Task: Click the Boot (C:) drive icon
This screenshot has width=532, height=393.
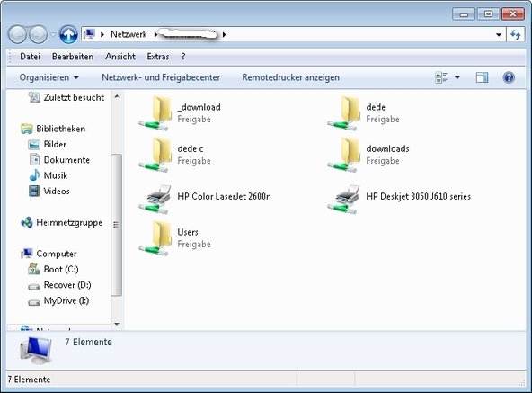Action: point(34,269)
